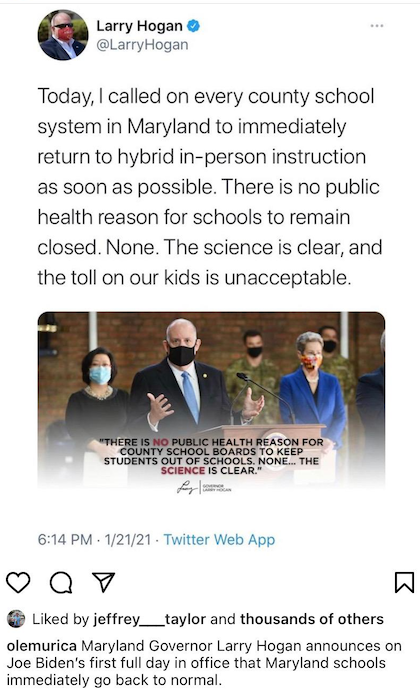Viewport: 420px width, 692px height.
Task: Save post with the bookmark icon
Action: [404, 582]
